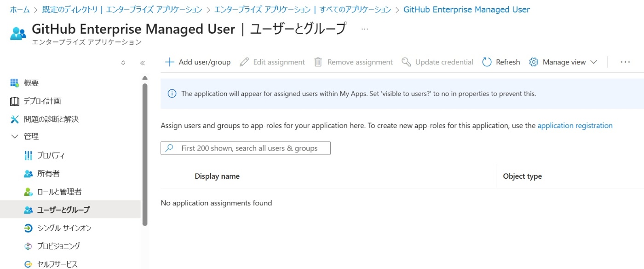644x269 pixels.
Task: Click the Add user/group plus icon
Action: [x=170, y=62]
